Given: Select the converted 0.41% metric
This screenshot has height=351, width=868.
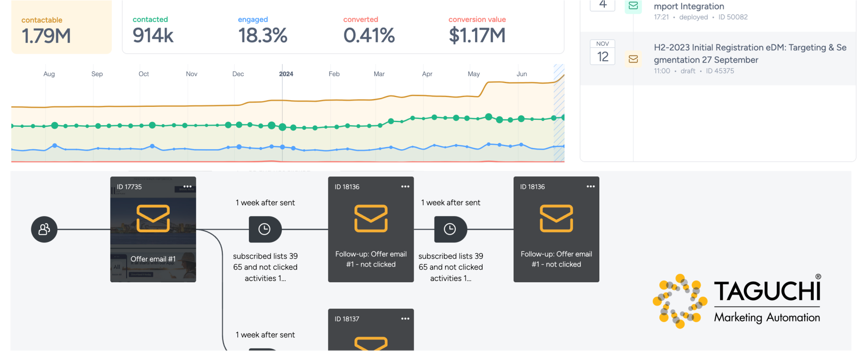Looking at the screenshot, I should (369, 30).
